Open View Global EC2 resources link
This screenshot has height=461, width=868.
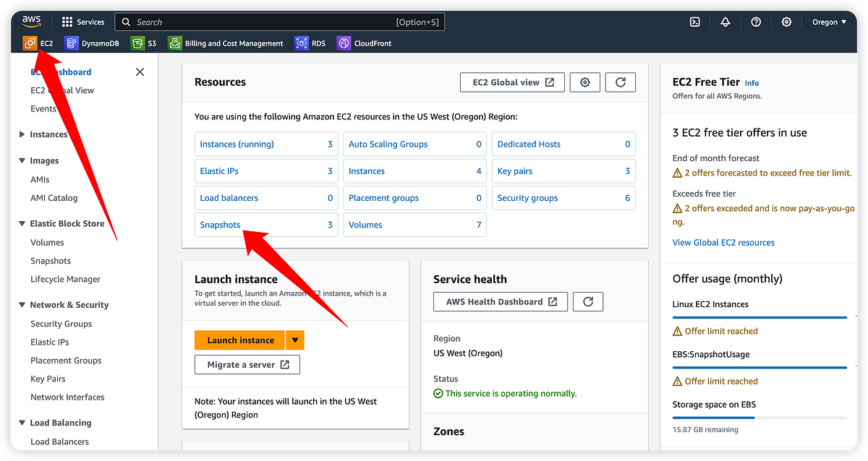point(723,242)
